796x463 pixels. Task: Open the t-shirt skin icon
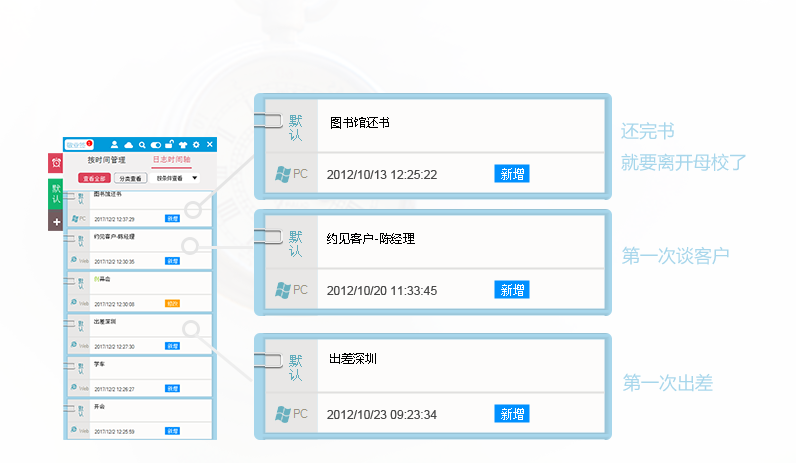pyautogui.click(x=183, y=145)
